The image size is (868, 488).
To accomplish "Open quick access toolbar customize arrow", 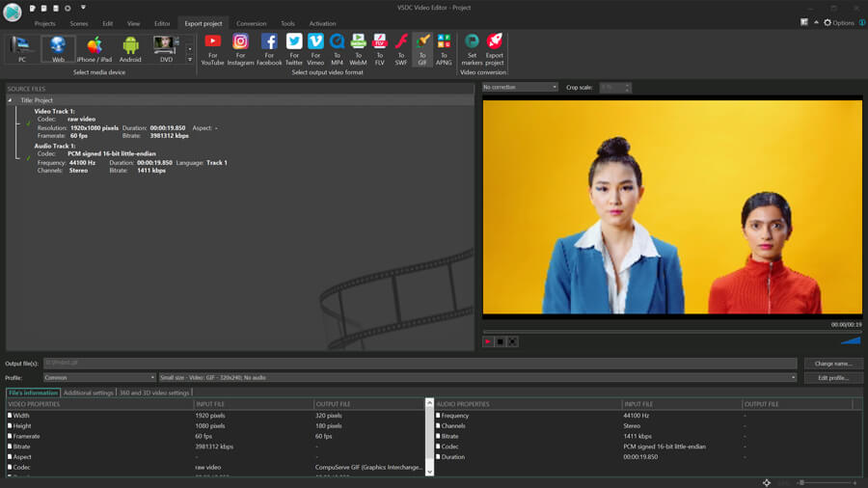I will (x=83, y=8).
